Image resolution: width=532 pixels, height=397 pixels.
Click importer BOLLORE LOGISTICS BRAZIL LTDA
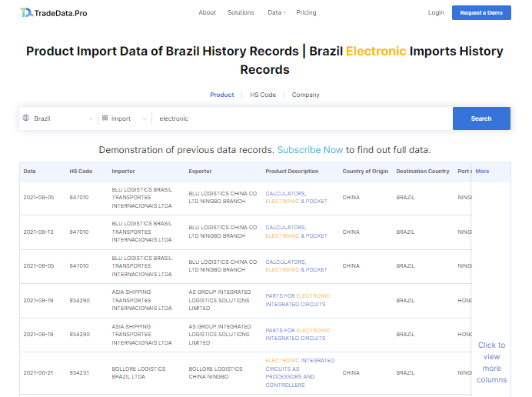coord(139,373)
